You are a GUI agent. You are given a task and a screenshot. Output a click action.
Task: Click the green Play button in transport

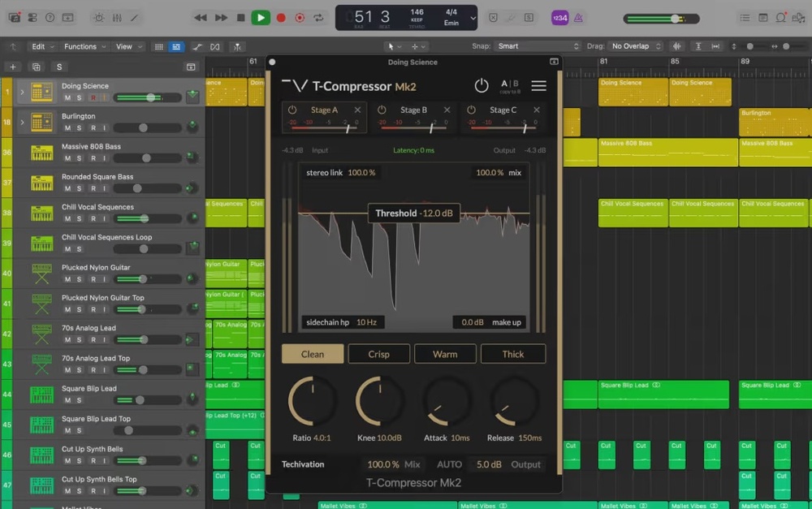click(261, 17)
